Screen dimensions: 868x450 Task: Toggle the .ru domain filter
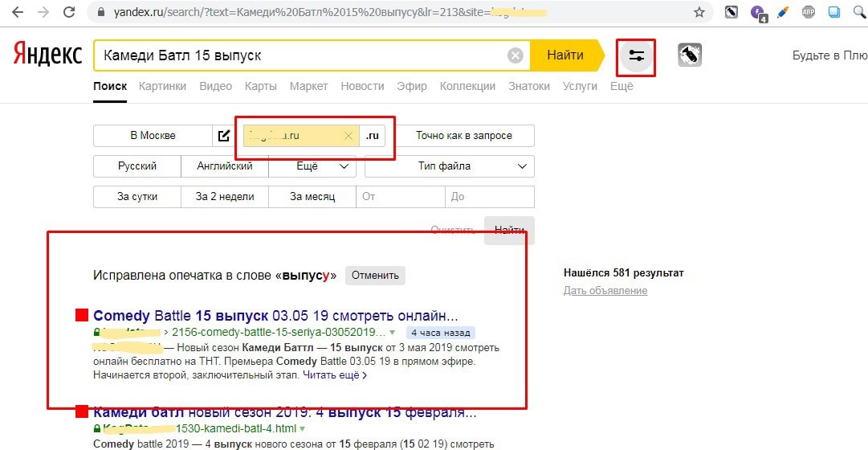point(373,136)
